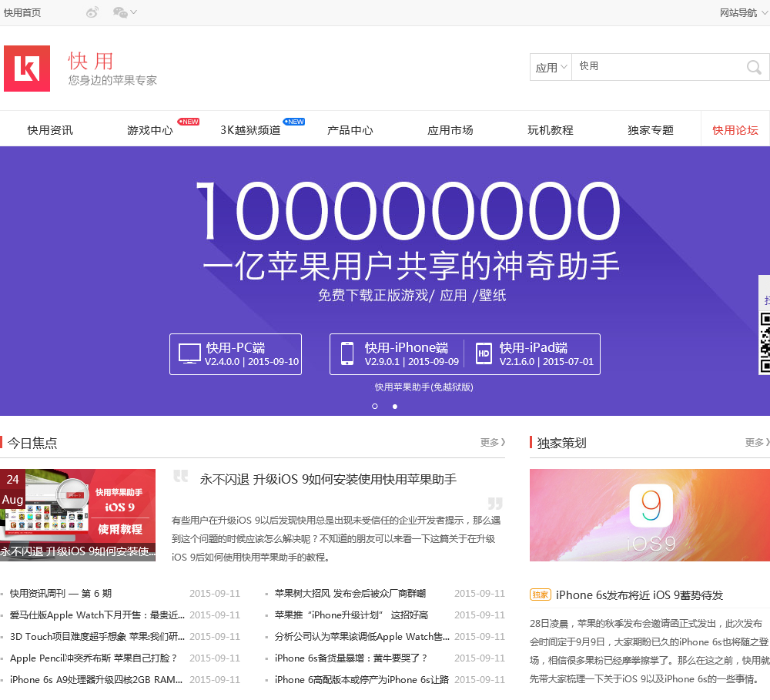Open the 网站导航 dropdown

(744, 13)
